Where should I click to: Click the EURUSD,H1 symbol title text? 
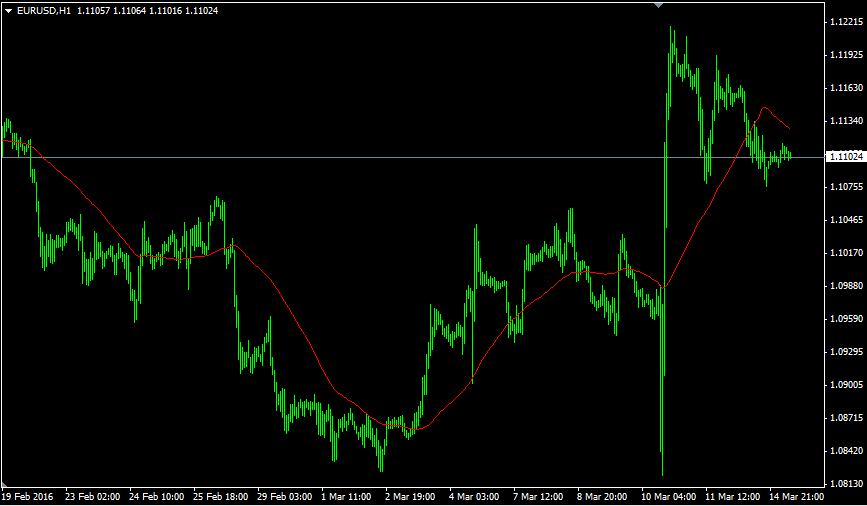[44, 11]
